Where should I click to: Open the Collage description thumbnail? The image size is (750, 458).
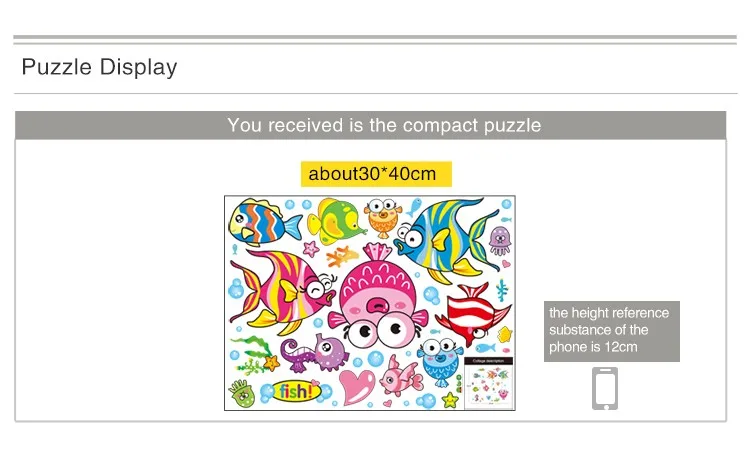(x=488, y=383)
